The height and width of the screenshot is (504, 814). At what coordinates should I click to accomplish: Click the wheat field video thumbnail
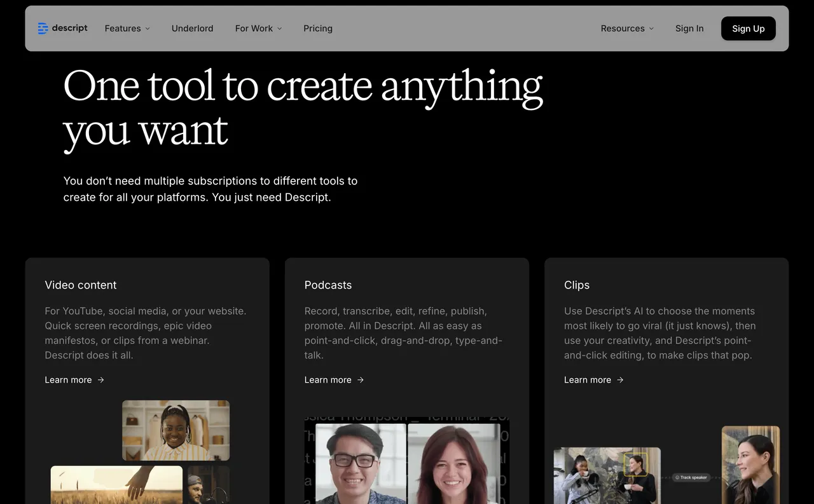pyautogui.click(x=116, y=485)
